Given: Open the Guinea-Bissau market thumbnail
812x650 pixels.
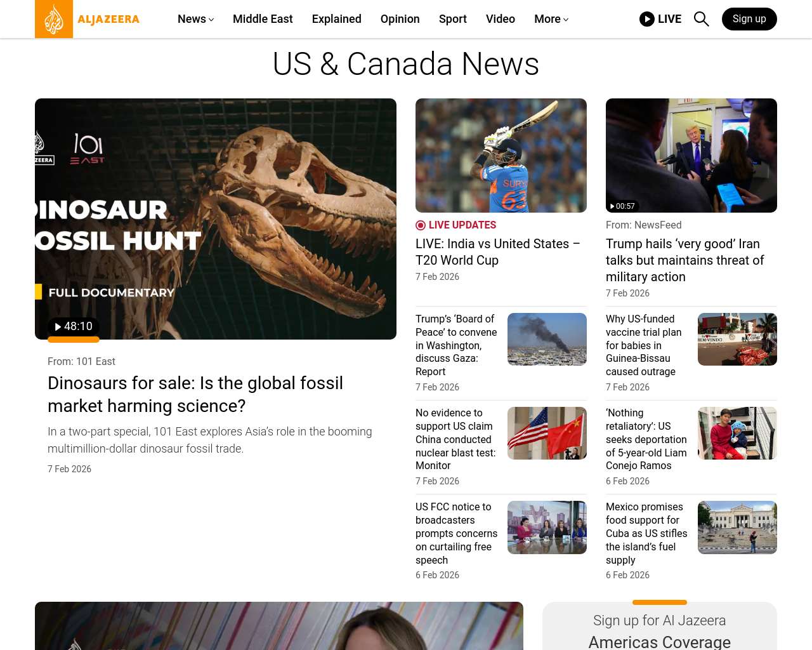Looking at the screenshot, I should [x=737, y=339].
